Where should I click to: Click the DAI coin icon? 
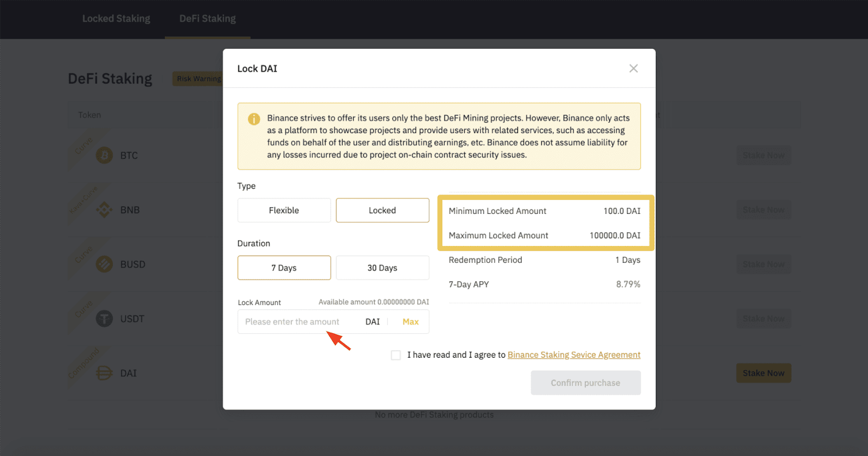pyautogui.click(x=104, y=373)
